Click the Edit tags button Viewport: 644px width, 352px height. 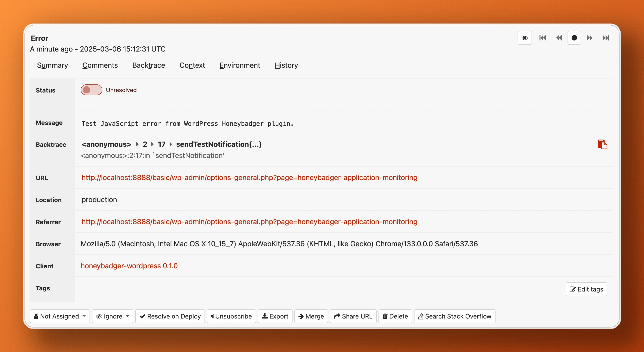(586, 289)
